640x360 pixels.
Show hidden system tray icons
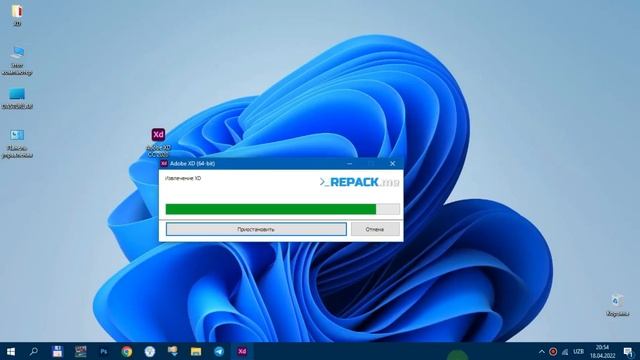[542, 351]
